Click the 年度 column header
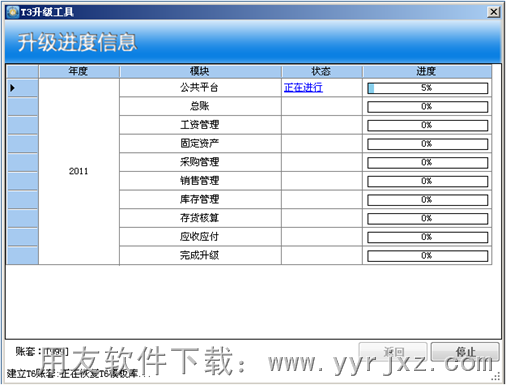This screenshot has height=385, width=506. (x=79, y=71)
